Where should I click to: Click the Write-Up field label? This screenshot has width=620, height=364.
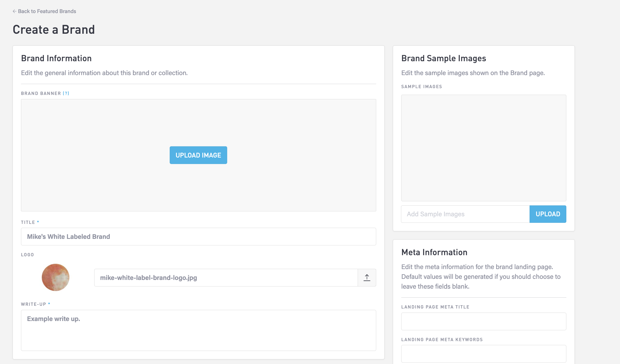coord(34,304)
